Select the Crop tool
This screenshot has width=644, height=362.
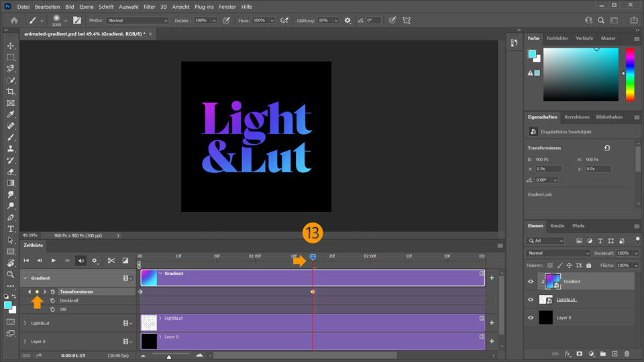click(11, 91)
